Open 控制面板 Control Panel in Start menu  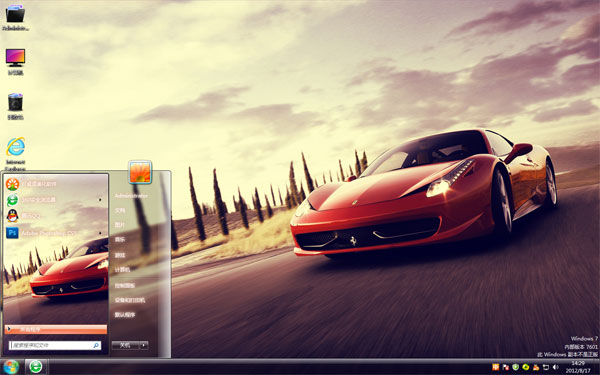tap(125, 285)
